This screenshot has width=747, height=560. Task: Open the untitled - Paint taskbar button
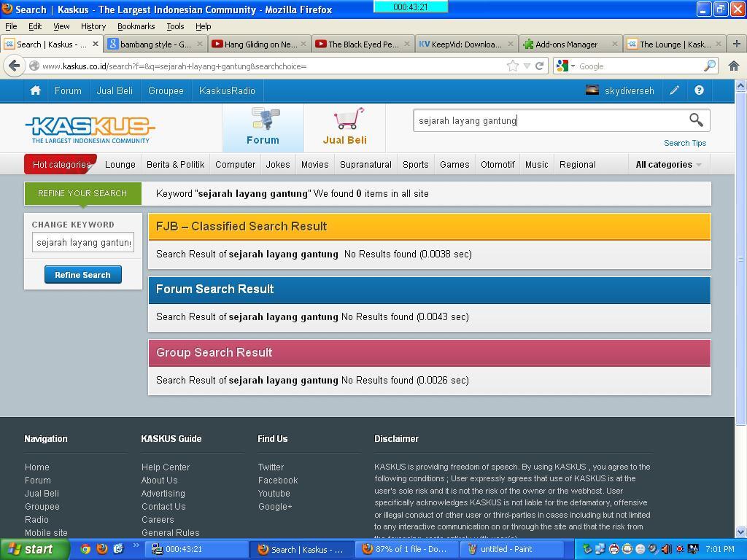[512, 549]
